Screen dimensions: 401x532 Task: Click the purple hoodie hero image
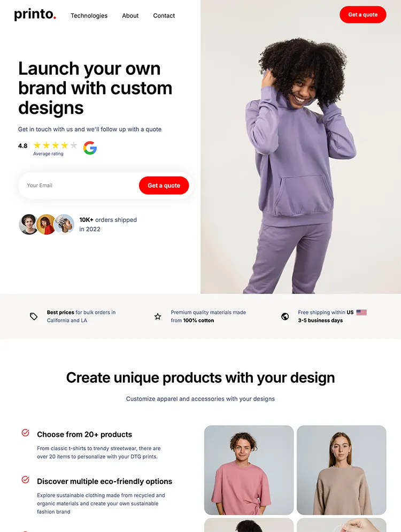point(300,147)
